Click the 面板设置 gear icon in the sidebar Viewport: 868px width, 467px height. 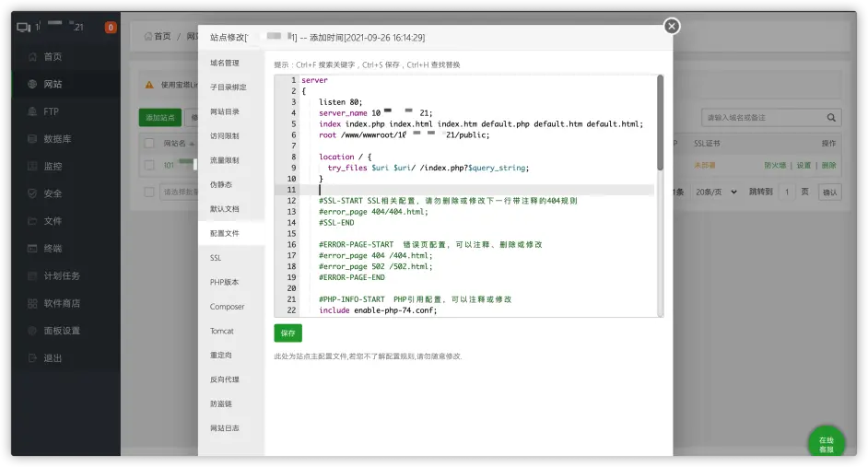coord(32,331)
